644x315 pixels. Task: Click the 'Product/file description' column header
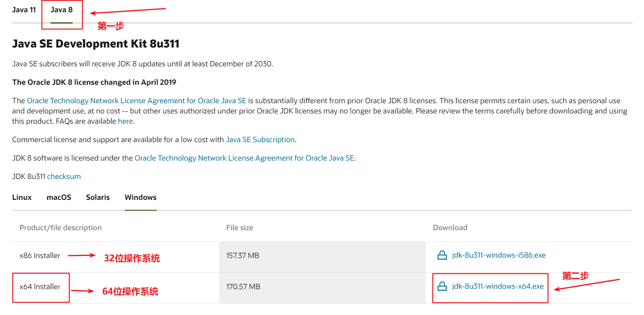click(x=61, y=228)
